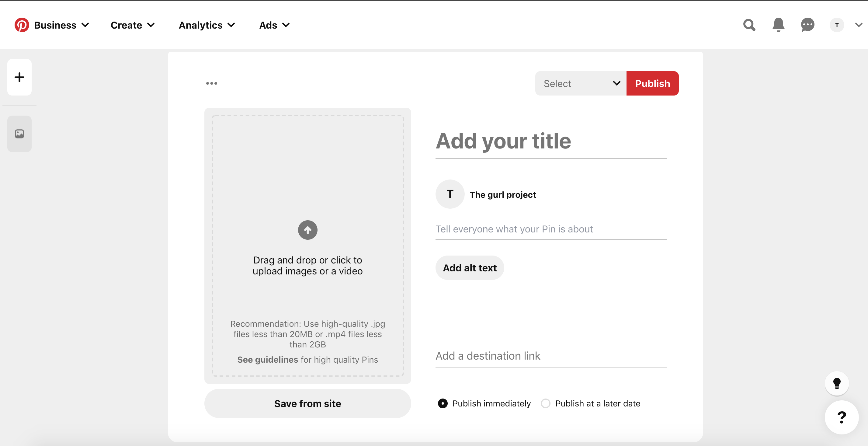Viewport: 868px width, 446px height.
Task: Open the three-dot more options menu
Action: 212,83
